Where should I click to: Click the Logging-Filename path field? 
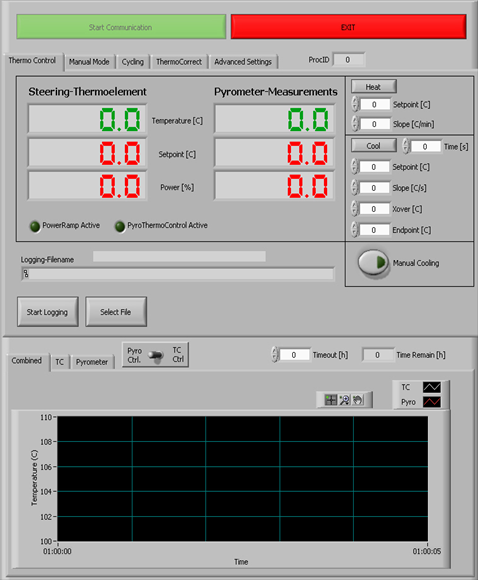178,274
